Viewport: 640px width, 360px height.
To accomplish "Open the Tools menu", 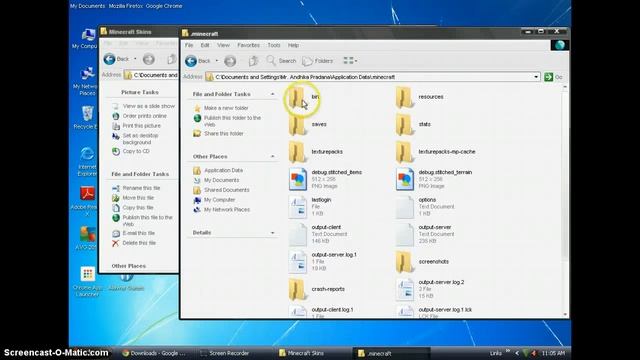I will 274,45.
